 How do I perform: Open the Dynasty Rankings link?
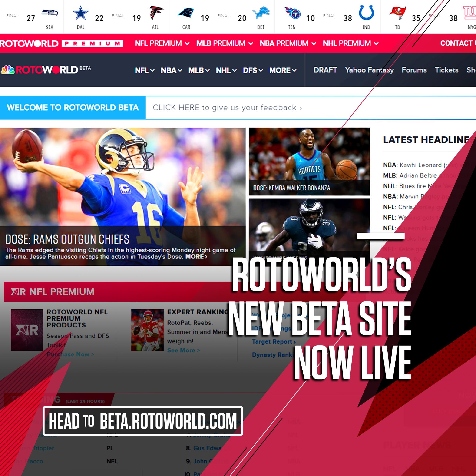(273, 355)
